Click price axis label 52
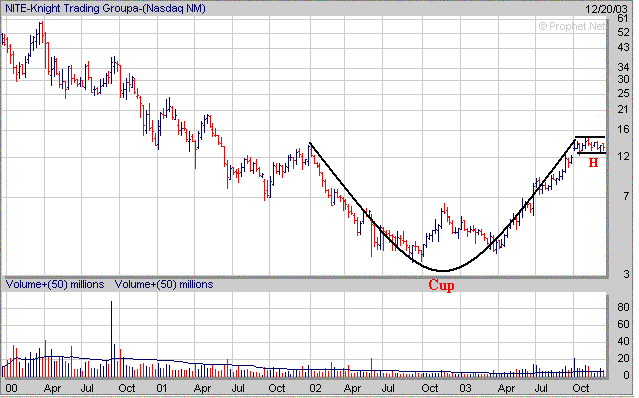Screen dimensions: 639x398 point(623,32)
